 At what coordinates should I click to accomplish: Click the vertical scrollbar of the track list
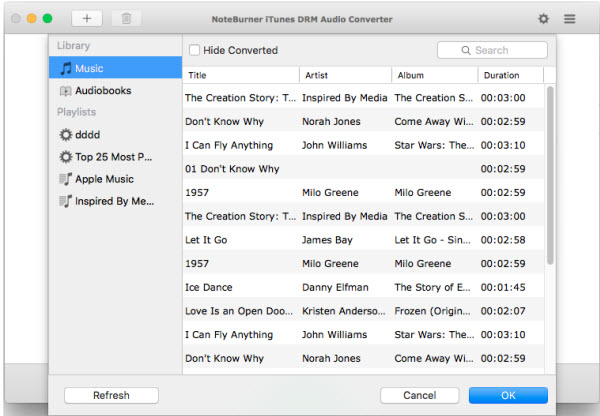pos(549,175)
